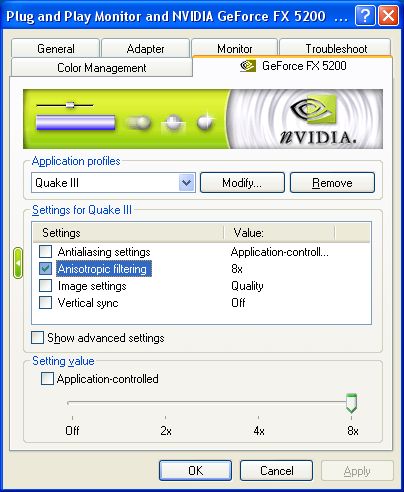The width and height of the screenshot is (404, 492).
Task: Open the Monitor tab
Action: coord(235,49)
